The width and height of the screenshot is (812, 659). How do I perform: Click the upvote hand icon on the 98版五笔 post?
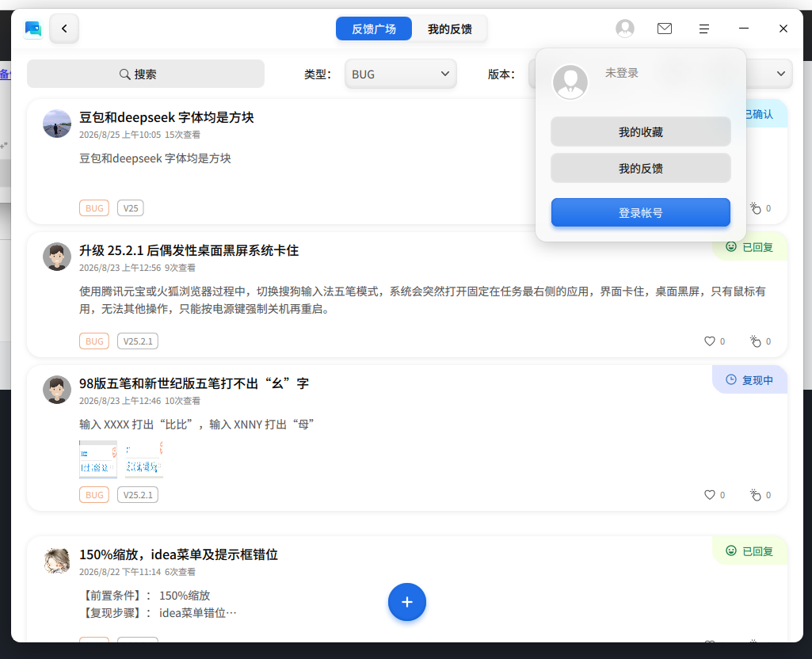coord(756,495)
